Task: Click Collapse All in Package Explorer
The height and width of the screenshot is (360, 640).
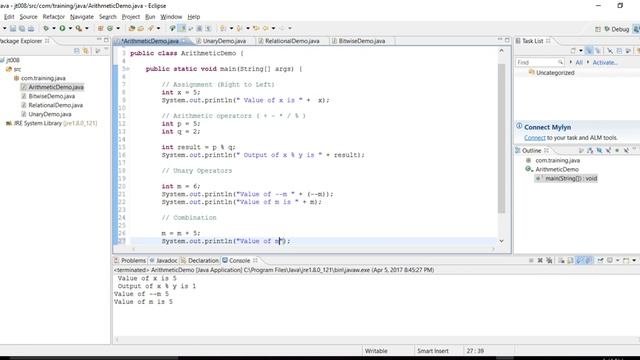Action: [x=76, y=51]
